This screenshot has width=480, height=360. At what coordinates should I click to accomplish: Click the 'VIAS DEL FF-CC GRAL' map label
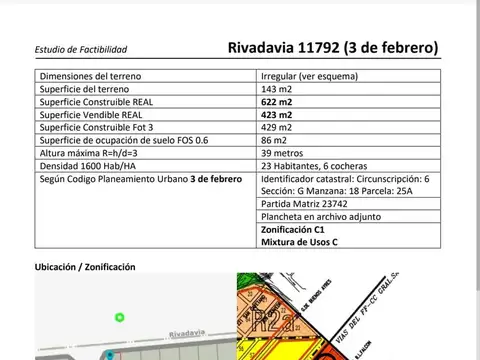pyautogui.click(x=367, y=308)
